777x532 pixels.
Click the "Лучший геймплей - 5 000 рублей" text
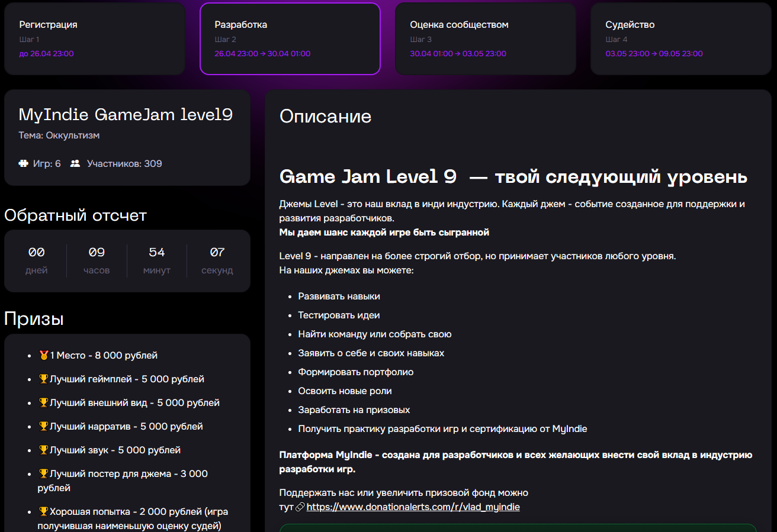point(127,379)
